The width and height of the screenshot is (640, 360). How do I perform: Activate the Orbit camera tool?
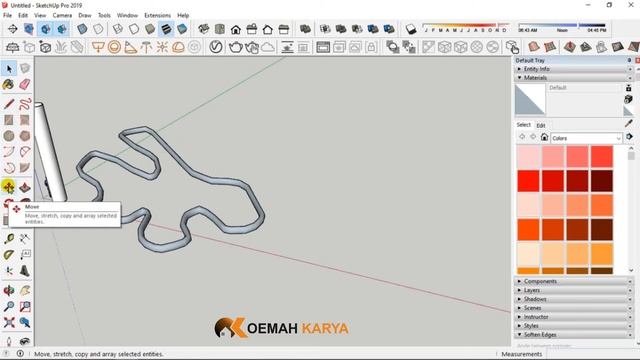(9, 291)
